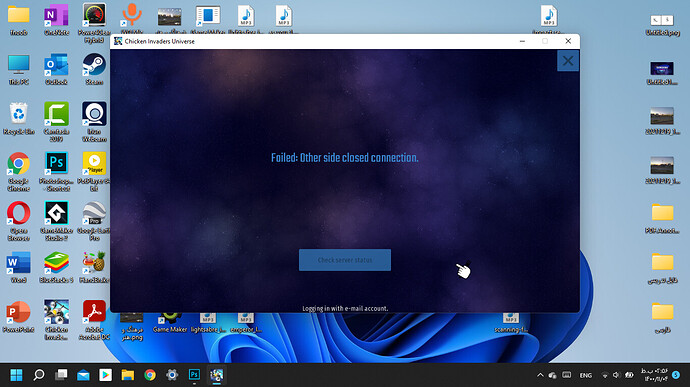Open the Wi-Fi network tray icon
690x387 pixels.
pyautogui.click(x=605, y=375)
